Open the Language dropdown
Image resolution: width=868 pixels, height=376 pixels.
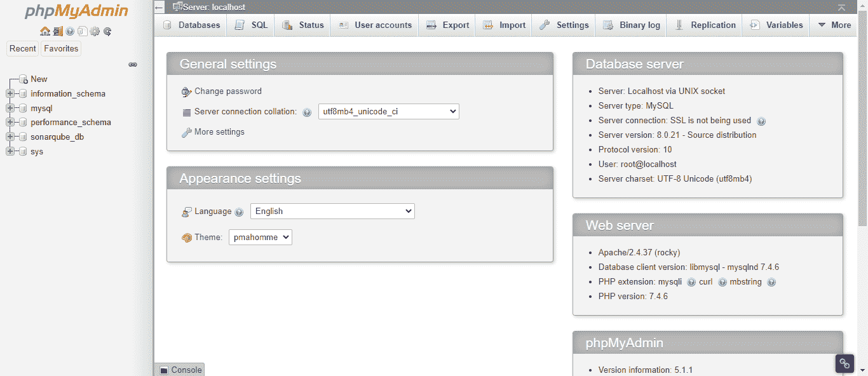click(x=332, y=211)
